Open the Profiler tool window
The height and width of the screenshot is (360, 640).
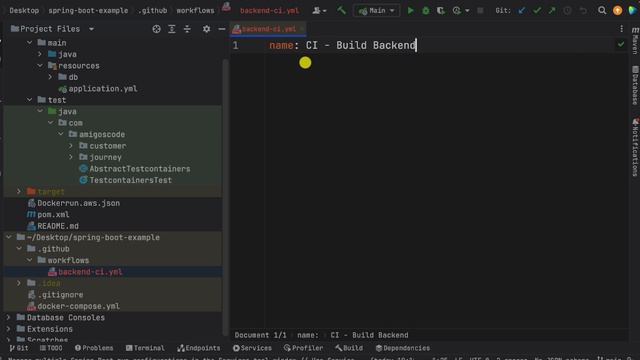click(x=303, y=348)
